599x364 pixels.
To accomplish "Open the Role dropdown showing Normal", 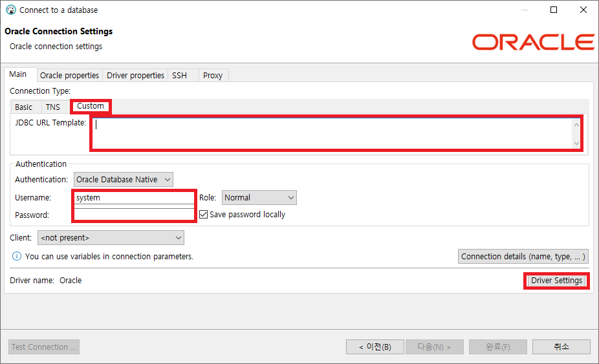I will [x=259, y=197].
